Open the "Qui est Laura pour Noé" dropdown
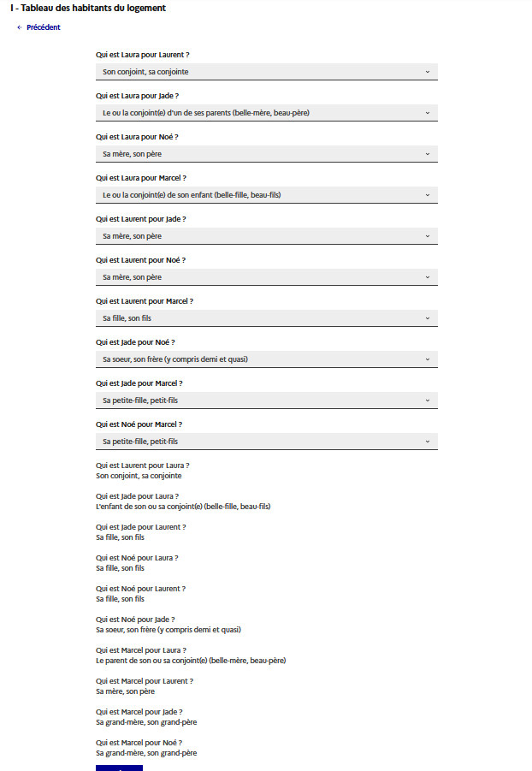This screenshot has width=532, height=771. 266,154
